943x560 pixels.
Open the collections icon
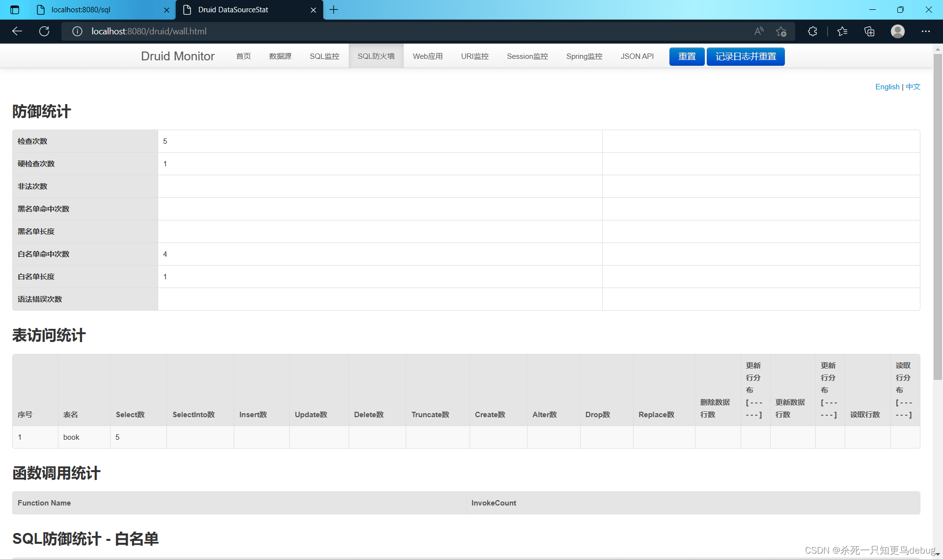(869, 31)
